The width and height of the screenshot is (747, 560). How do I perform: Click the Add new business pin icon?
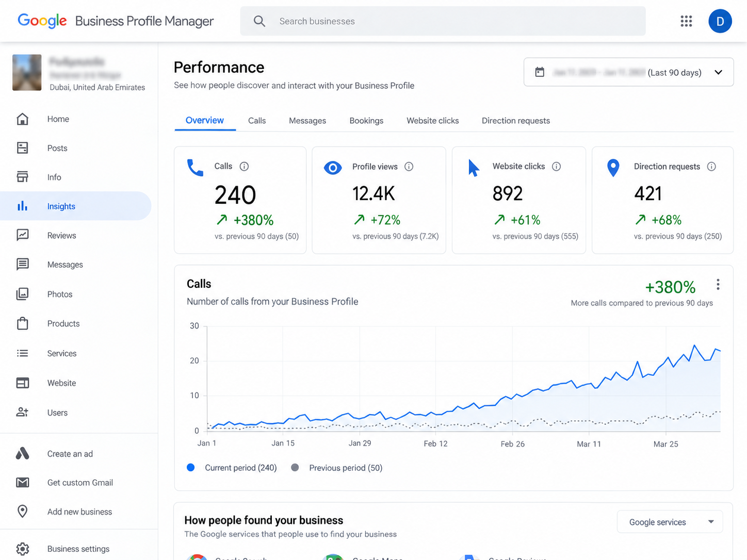[x=22, y=511]
